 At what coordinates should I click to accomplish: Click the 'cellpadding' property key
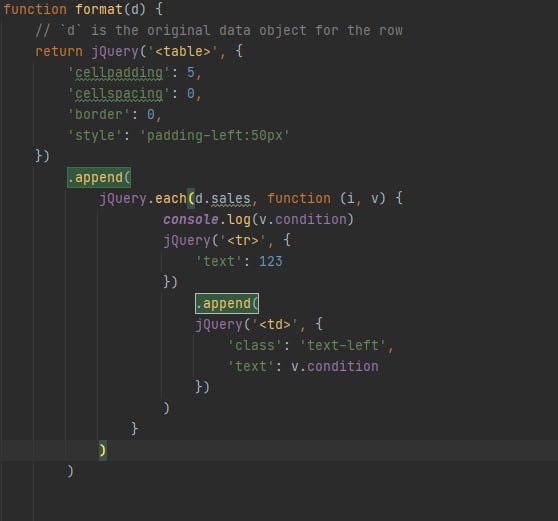point(119,73)
